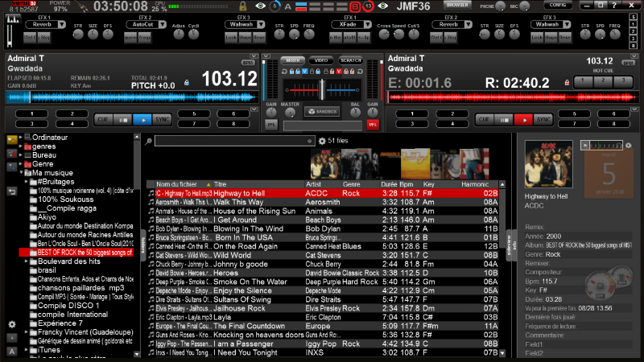Toggle the red right deck PFL button
The image size is (644, 362).
tap(373, 125)
